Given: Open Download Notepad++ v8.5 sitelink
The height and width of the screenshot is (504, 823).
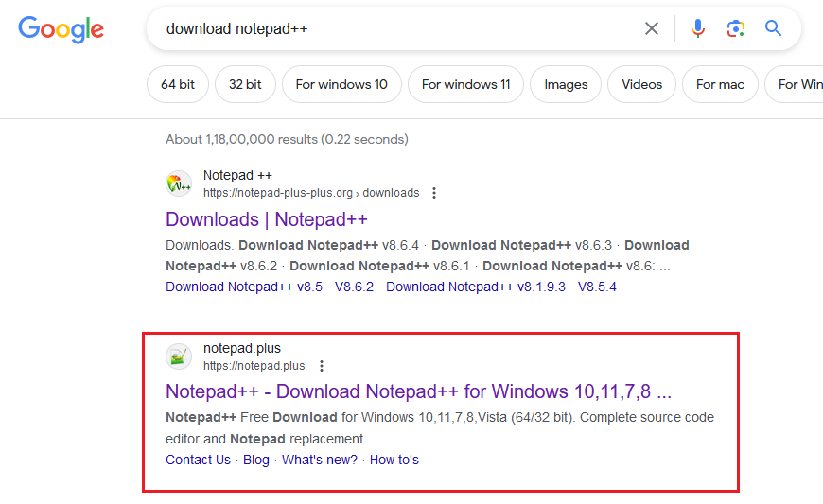Looking at the screenshot, I should [x=244, y=287].
